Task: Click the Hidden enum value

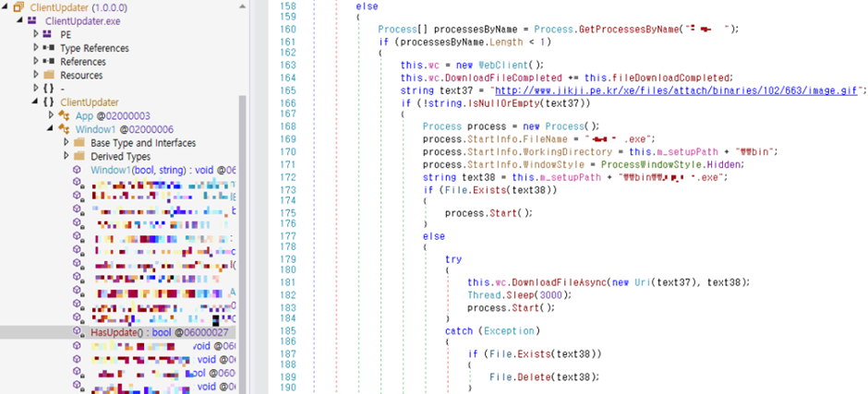Action: pyautogui.click(x=724, y=165)
